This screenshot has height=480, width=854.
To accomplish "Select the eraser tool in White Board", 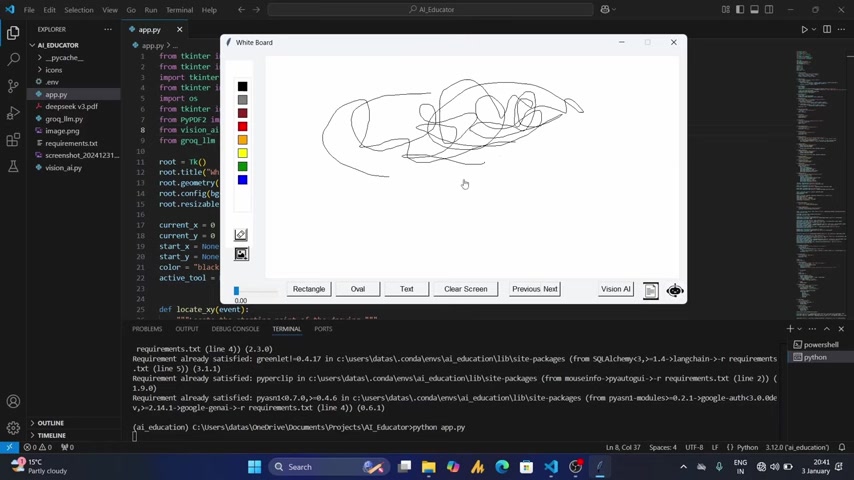I will tap(241, 235).
